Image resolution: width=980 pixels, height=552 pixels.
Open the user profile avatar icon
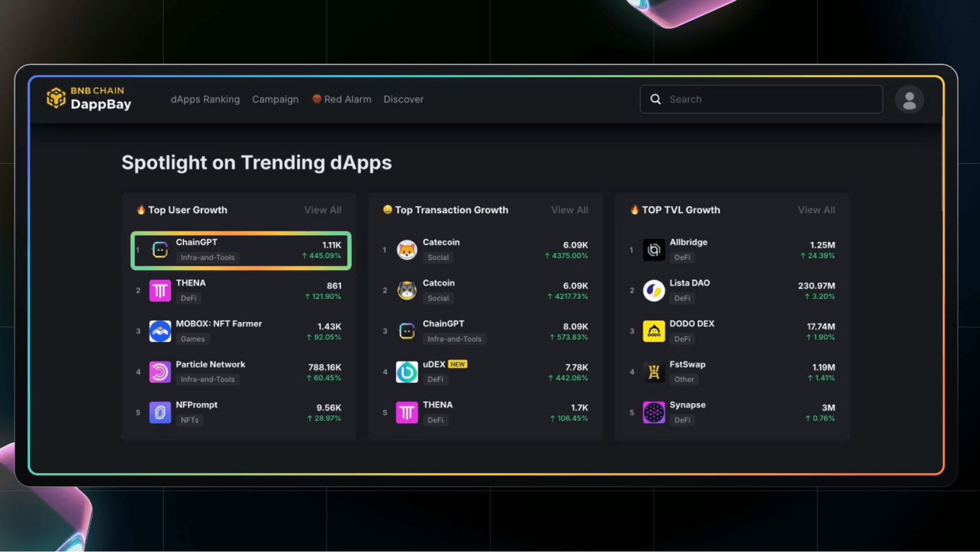point(909,100)
